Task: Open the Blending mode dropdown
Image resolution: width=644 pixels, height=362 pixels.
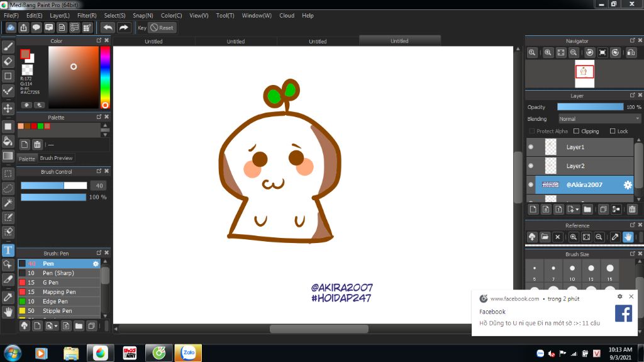Action: (x=599, y=119)
